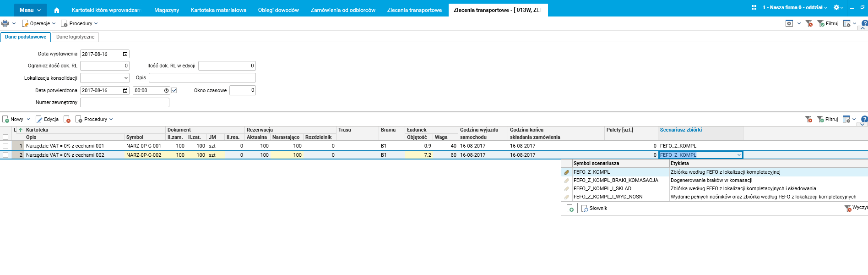Add new scenario via the dropdown's plus icon

tap(570, 208)
